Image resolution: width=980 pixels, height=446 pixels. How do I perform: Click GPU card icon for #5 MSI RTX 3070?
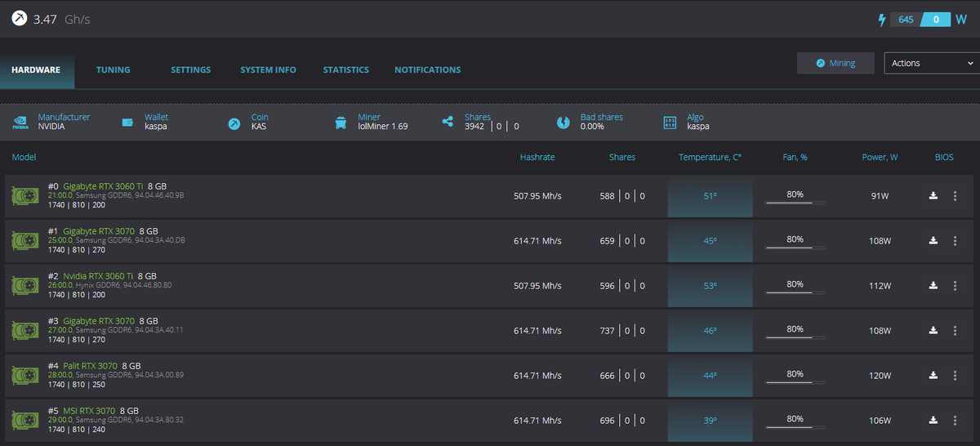point(25,421)
